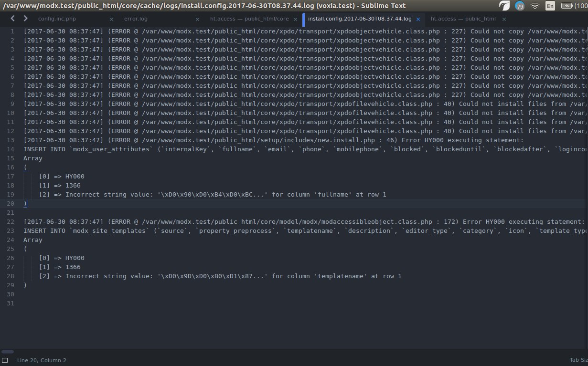Click 'Could not copy' text on line 5
The width and height of the screenshot is (588, 366).
pos(497,68)
